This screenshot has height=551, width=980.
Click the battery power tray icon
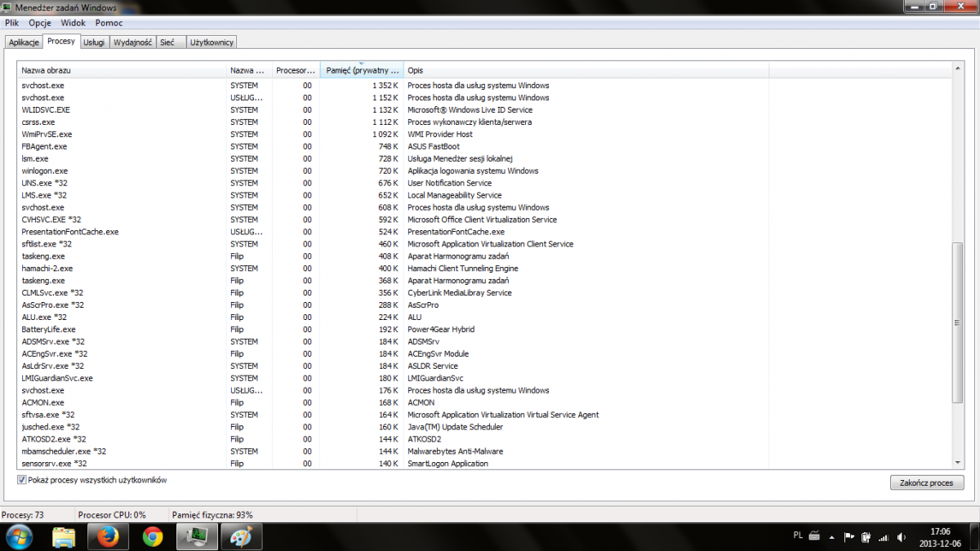coord(866,537)
